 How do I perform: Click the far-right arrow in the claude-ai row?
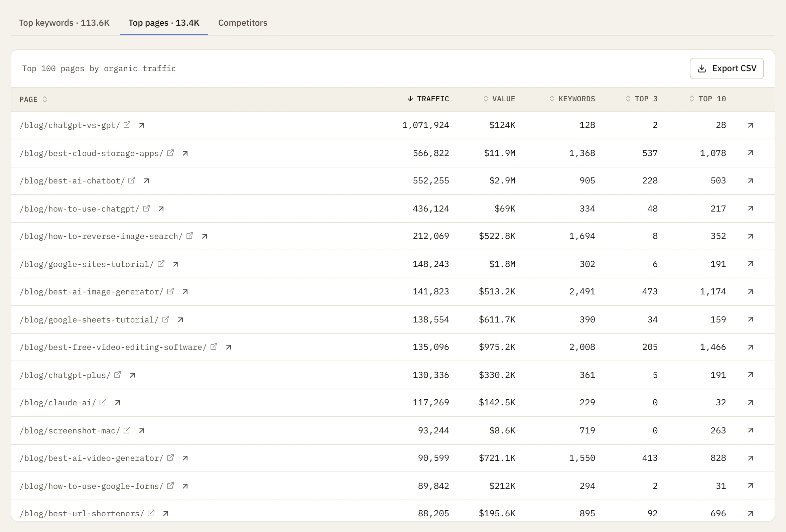[750, 403]
